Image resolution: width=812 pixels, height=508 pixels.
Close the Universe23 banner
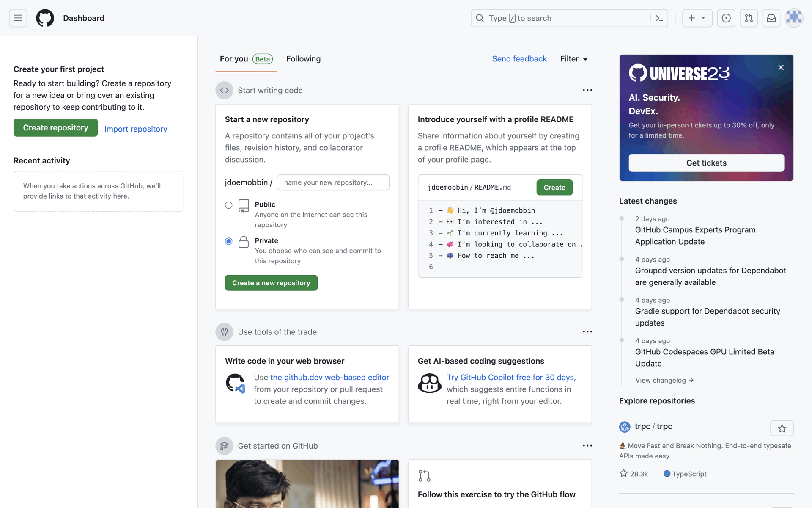tap(781, 67)
